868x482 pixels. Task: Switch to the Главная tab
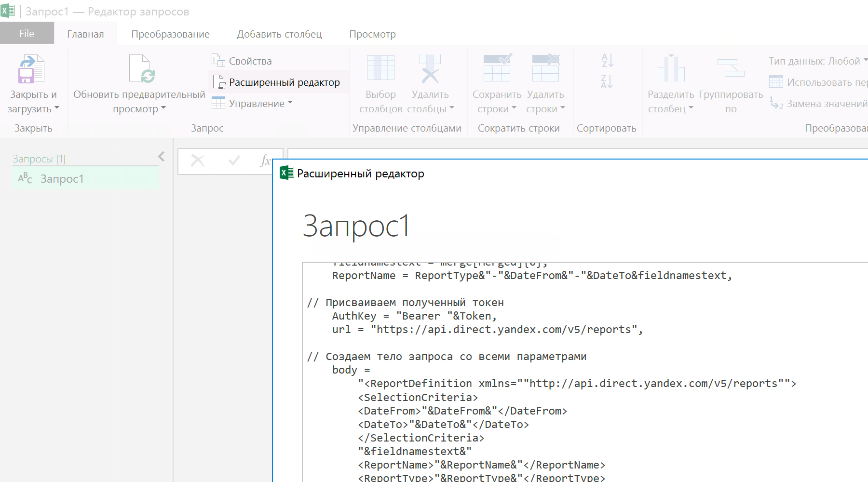85,34
